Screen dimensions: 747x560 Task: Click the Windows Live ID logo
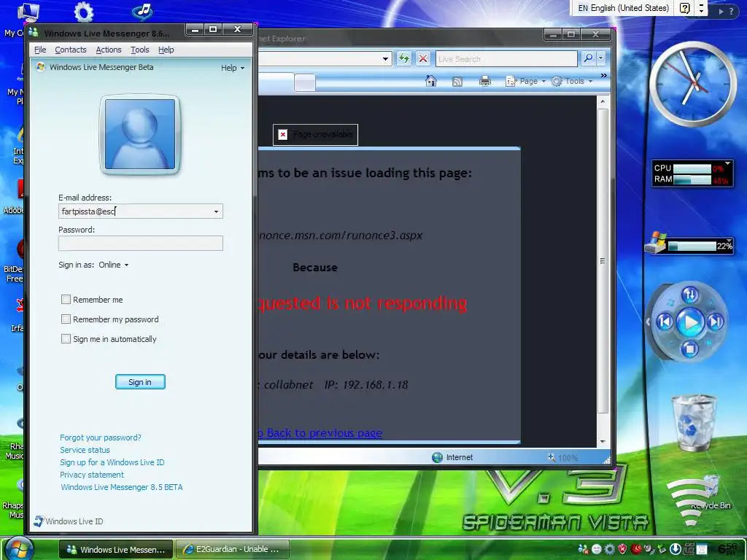click(68, 521)
